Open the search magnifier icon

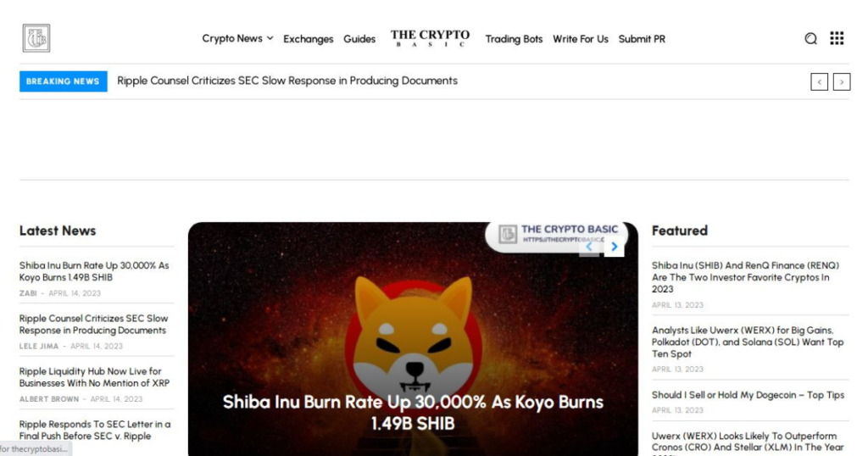810,39
